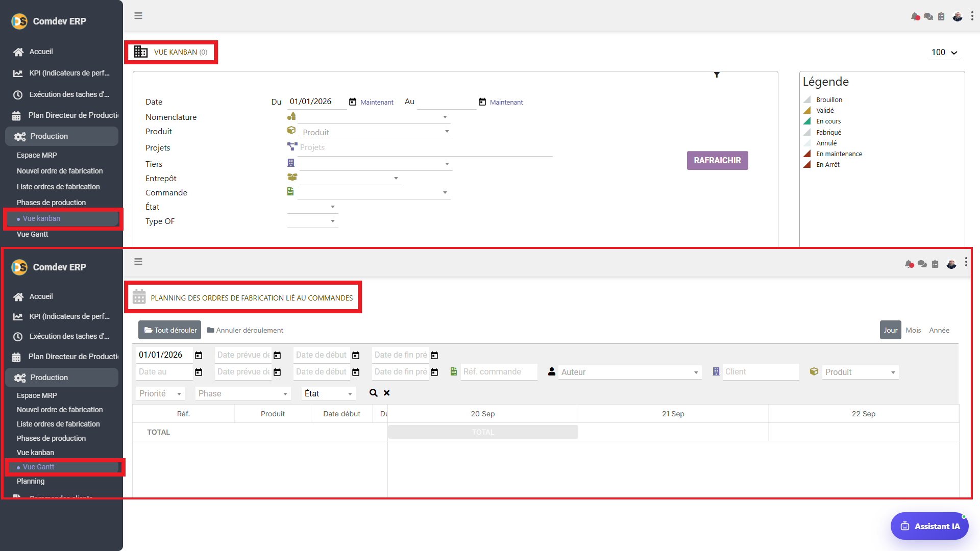
Task: Open Accueil in the top sidebar
Action: click(41, 52)
